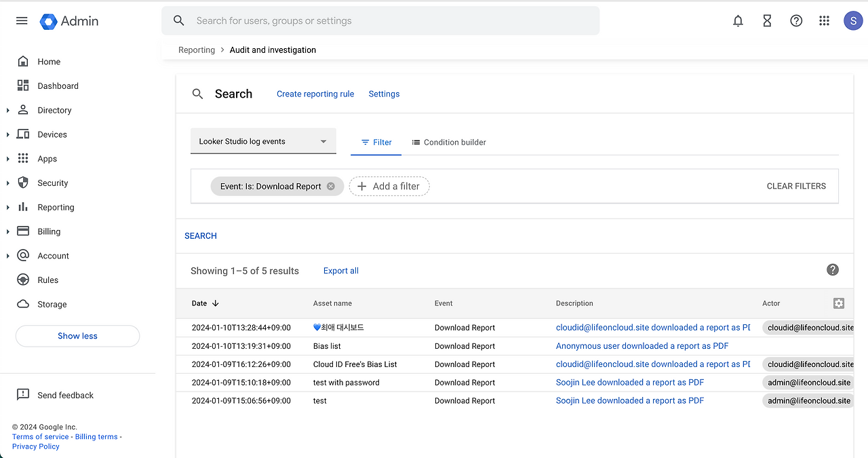Open the tasks hourglass icon
The width and height of the screenshot is (868, 458).
[767, 21]
